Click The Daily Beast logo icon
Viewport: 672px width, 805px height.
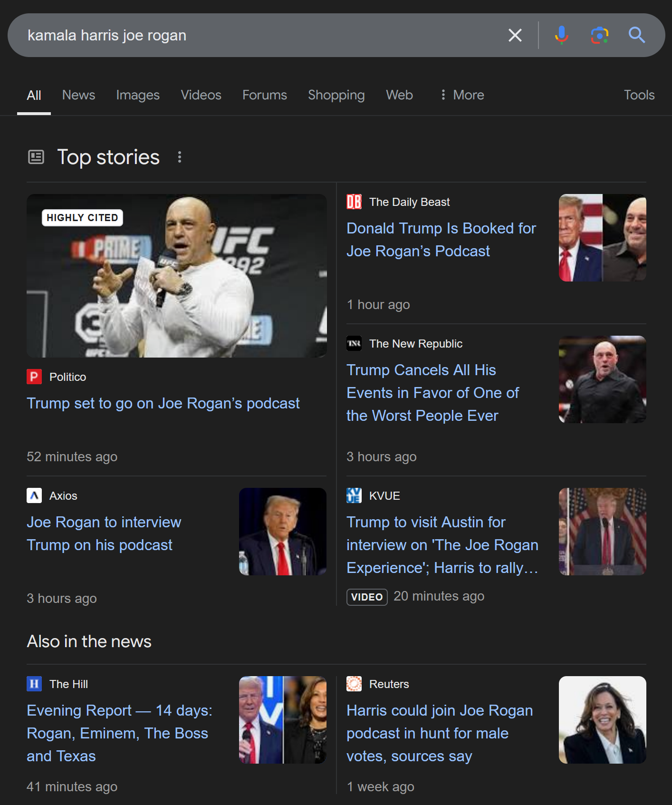click(354, 202)
